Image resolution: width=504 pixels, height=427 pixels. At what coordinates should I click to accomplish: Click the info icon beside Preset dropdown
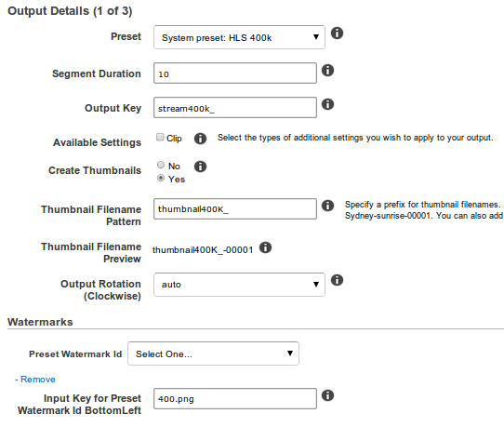337,33
